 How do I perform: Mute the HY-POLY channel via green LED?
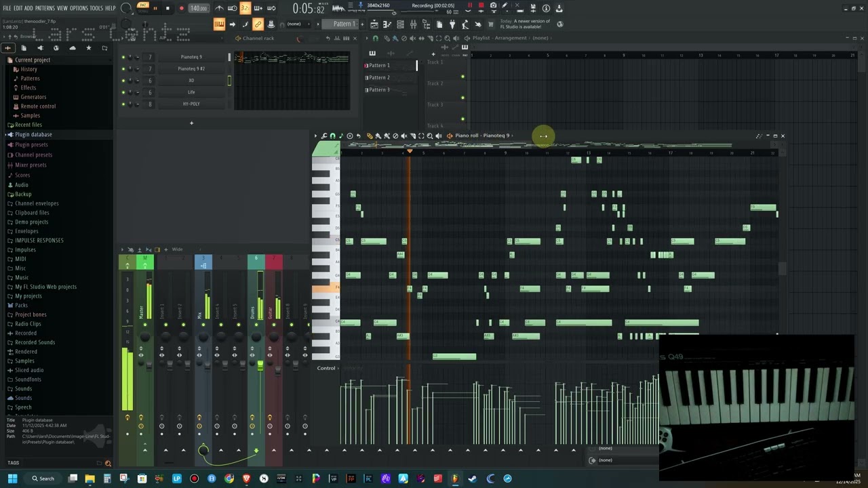[123, 104]
